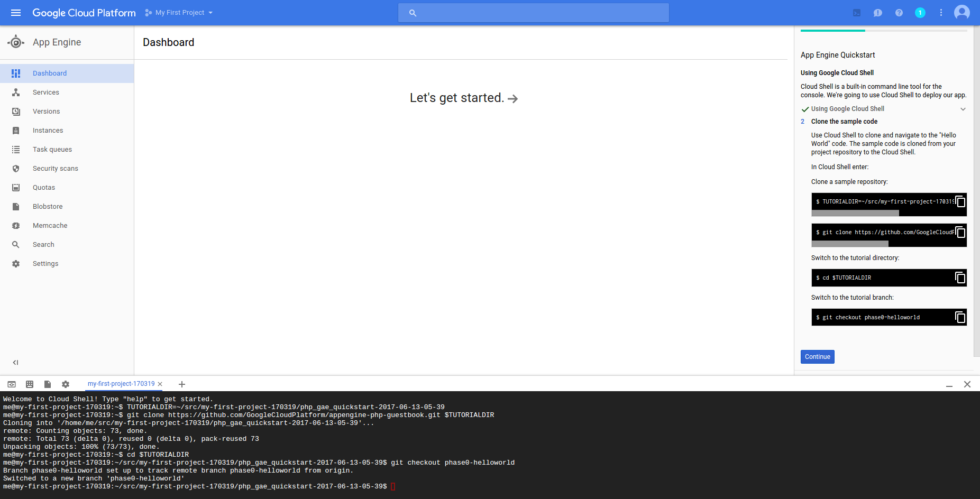Click the Continue button in quickstart
This screenshot has height=499, width=980.
tap(817, 357)
